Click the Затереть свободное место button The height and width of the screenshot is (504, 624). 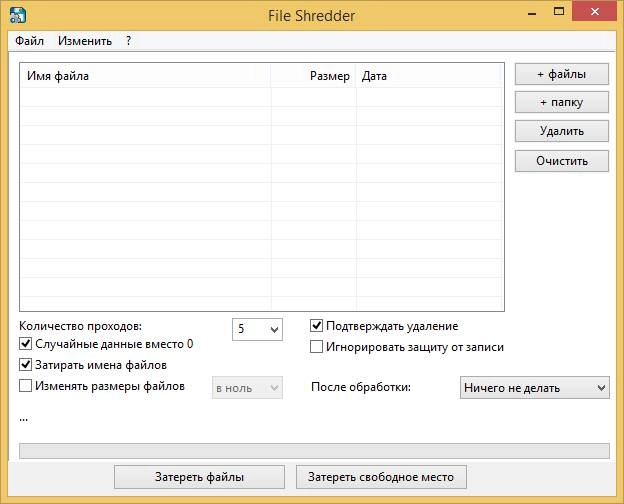[381, 477]
